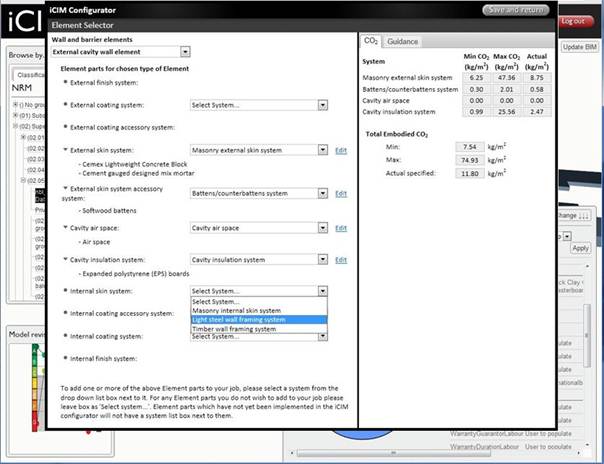Switch to the Guidance tab
Viewport: 604px width, 464px height.
point(403,42)
